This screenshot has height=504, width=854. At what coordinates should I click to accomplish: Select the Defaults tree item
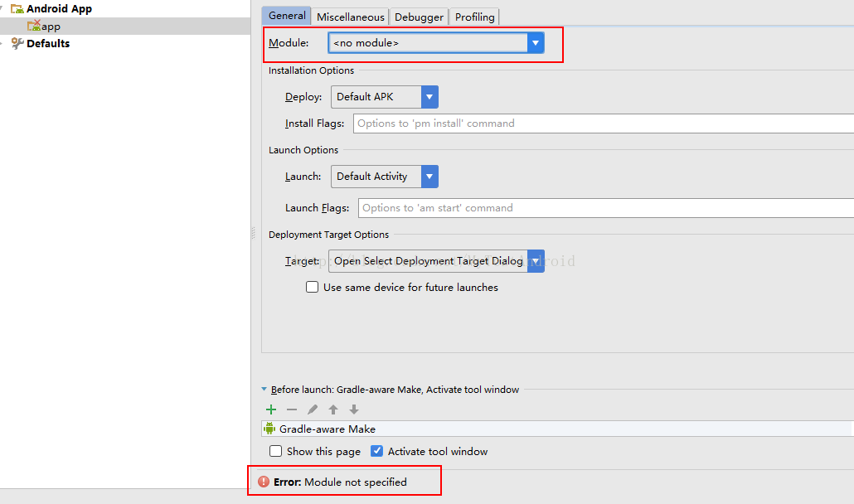click(48, 44)
